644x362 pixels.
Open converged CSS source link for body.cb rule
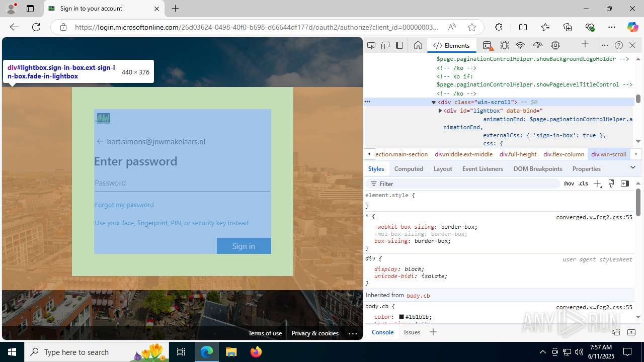(594, 307)
